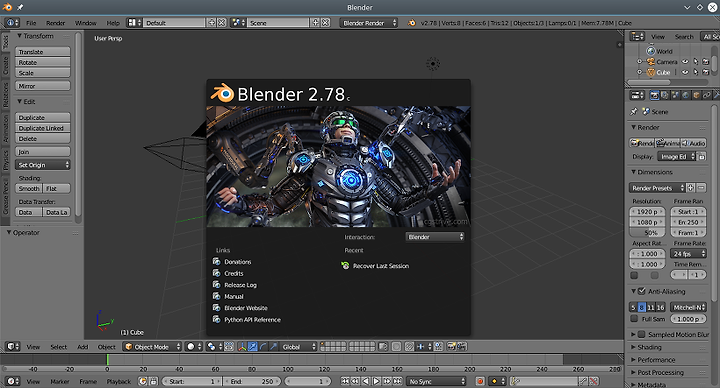720x388 pixels.
Task: Click the World icon in outliner
Action: tap(651, 51)
